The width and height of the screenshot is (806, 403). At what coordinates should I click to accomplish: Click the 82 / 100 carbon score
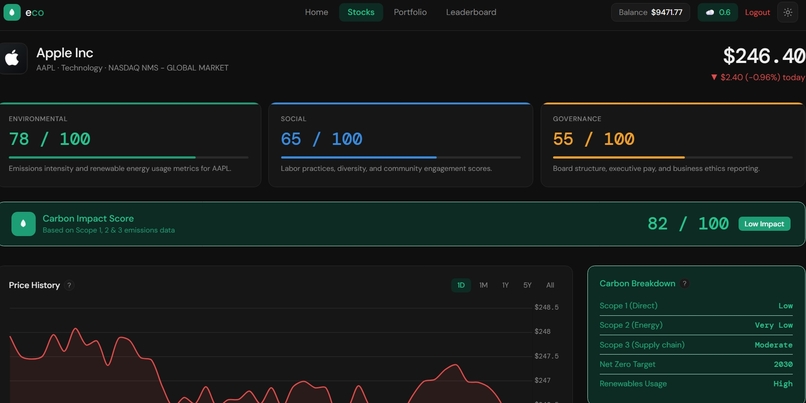(688, 224)
